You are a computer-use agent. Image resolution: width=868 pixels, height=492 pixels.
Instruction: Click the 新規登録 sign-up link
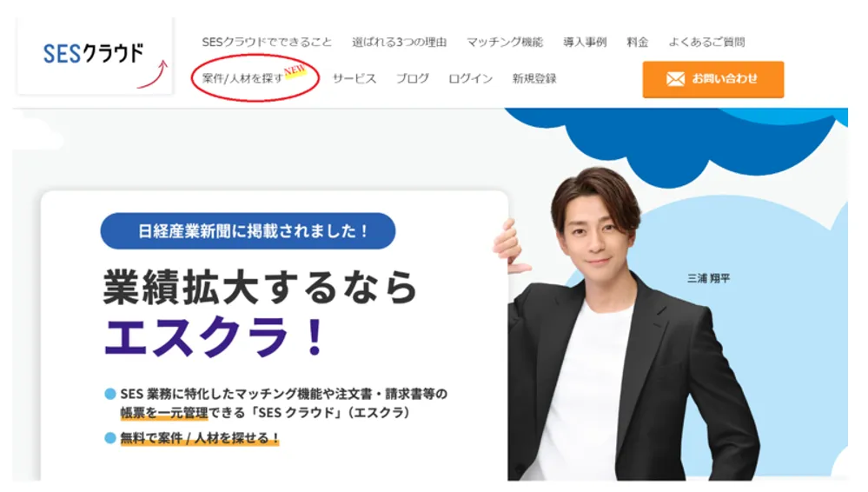click(534, 79)
